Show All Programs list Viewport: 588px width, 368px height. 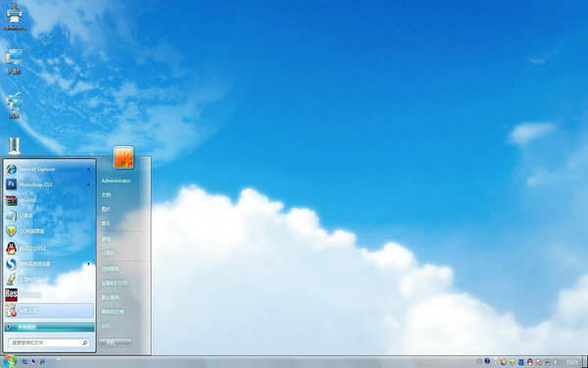point(49,327)
